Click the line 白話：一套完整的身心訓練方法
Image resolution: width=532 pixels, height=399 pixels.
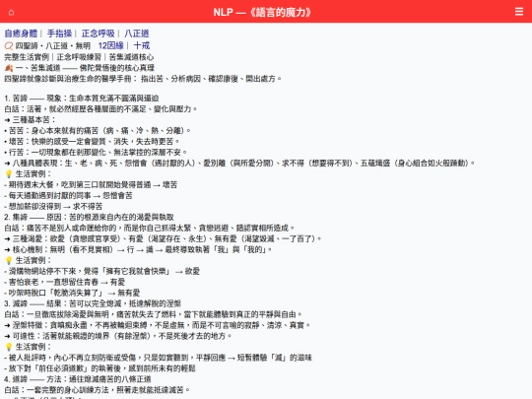pos(97,390)
